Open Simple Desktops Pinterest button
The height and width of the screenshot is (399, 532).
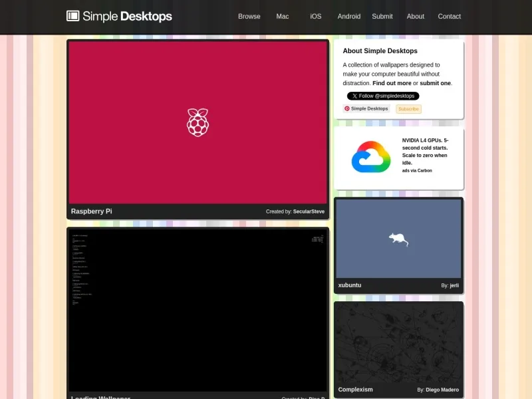[x=366, y=108]
